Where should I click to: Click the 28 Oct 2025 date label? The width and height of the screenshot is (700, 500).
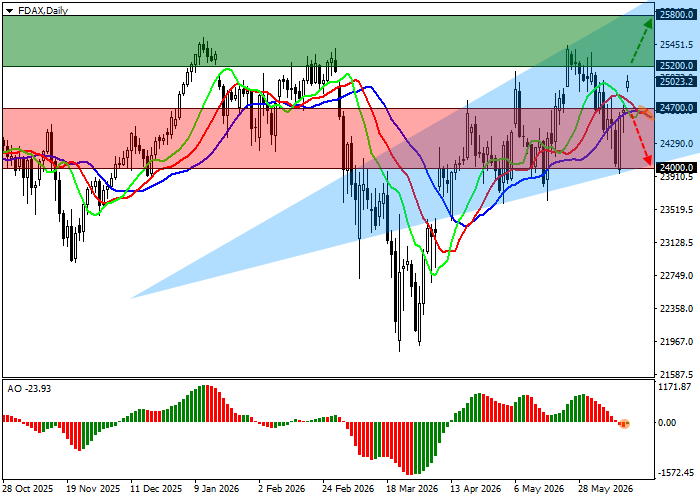tap(28, 489)
